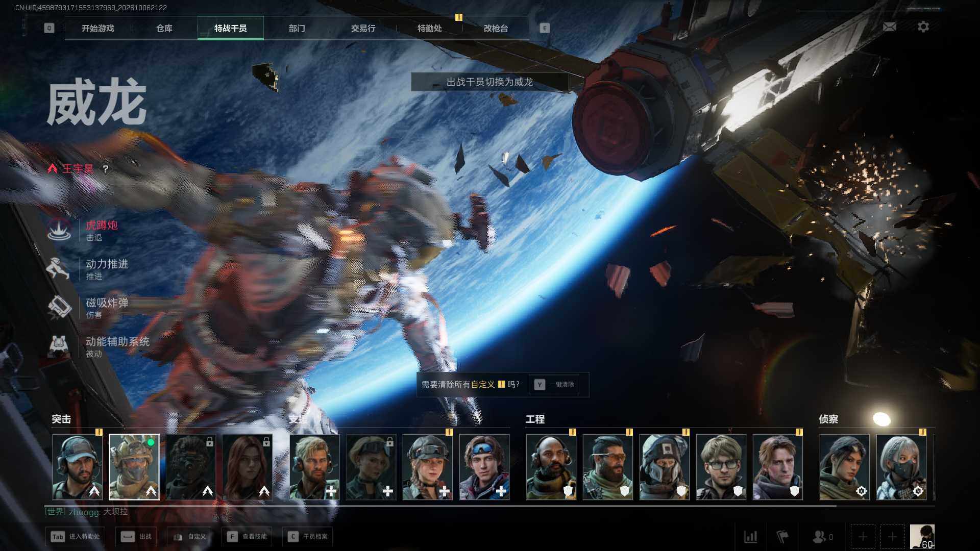Click the 一键清除 button
Viewport: 980px width, 551px height.
click(554, 385)
